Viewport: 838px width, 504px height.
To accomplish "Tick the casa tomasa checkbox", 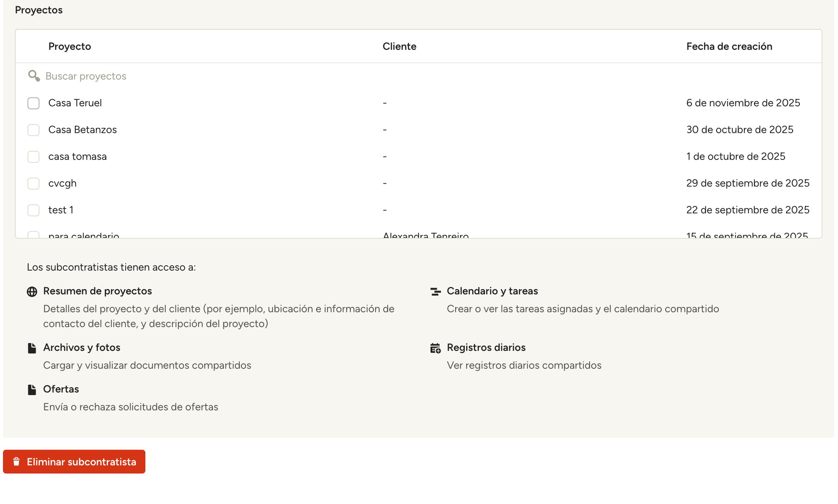I will point(33,157).
